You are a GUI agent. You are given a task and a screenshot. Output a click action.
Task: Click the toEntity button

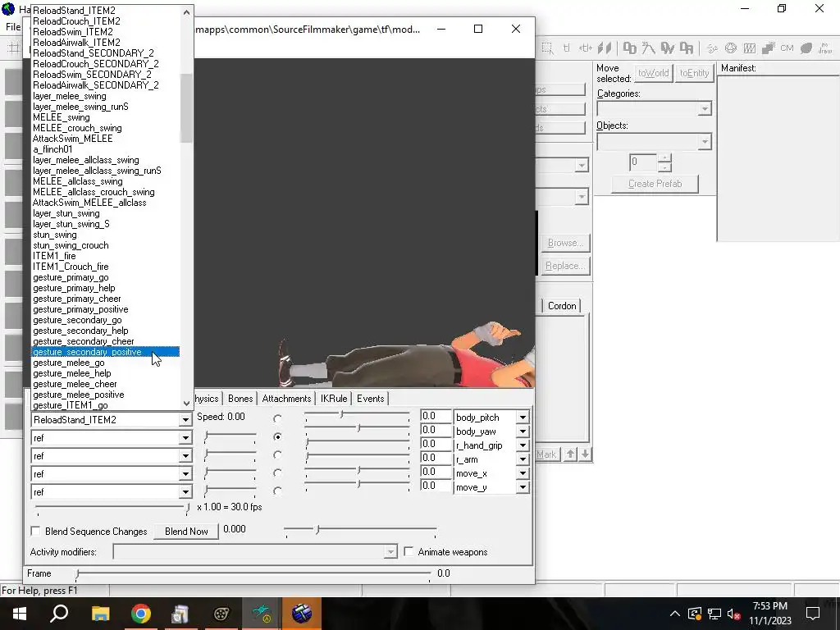click(x=694, y=73)
